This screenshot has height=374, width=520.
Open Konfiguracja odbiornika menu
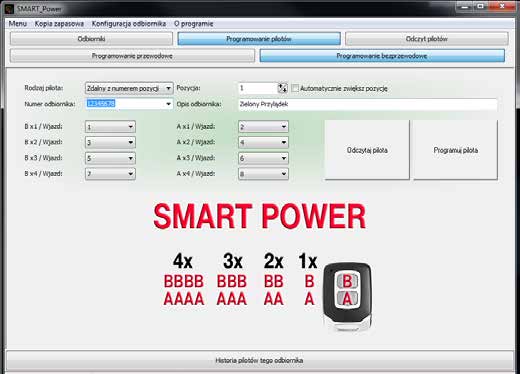[129, 24]
